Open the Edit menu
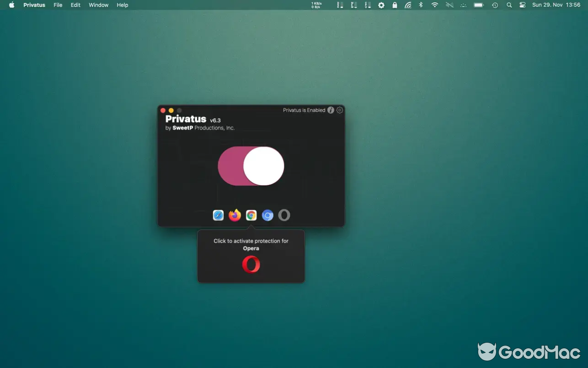The image size is (588, 368). pyautogui.click(x=75, y=5)
